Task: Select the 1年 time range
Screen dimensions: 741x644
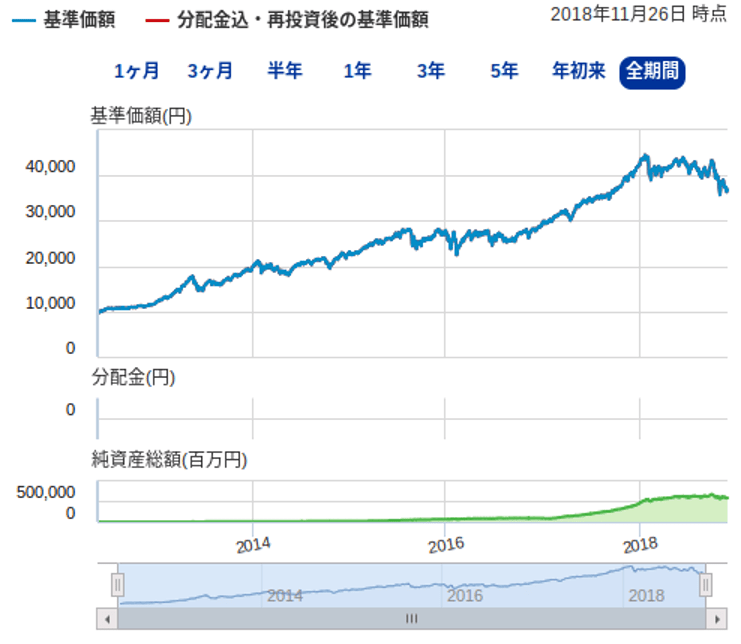Action: click(357, 71)
